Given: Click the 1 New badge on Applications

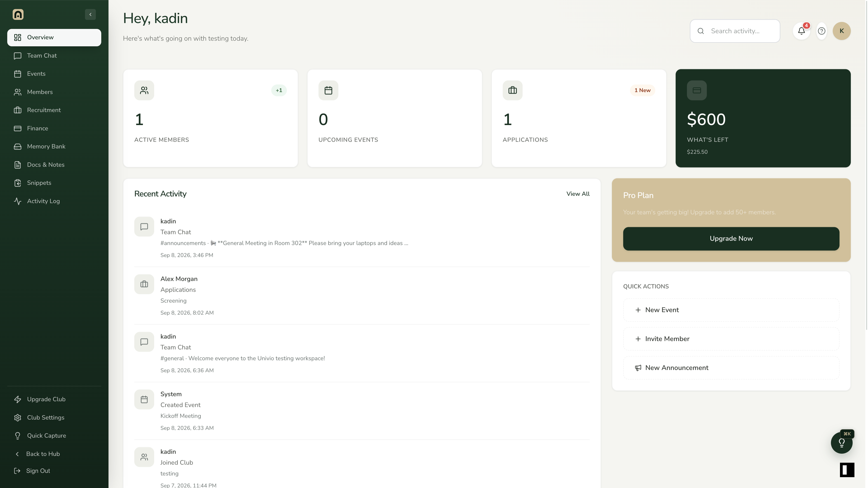Looking at the screenshot, I should (x=642, y=90).
